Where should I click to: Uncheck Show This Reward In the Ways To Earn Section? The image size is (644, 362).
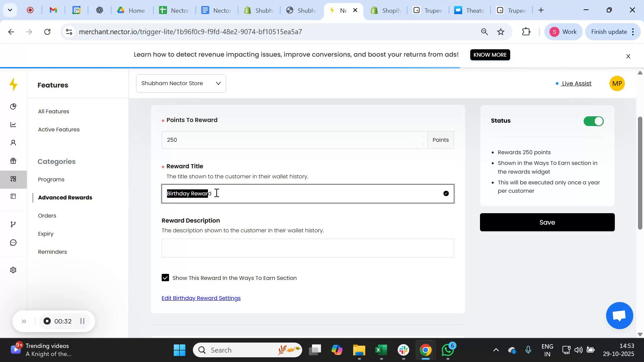click(x=165, y=278)
